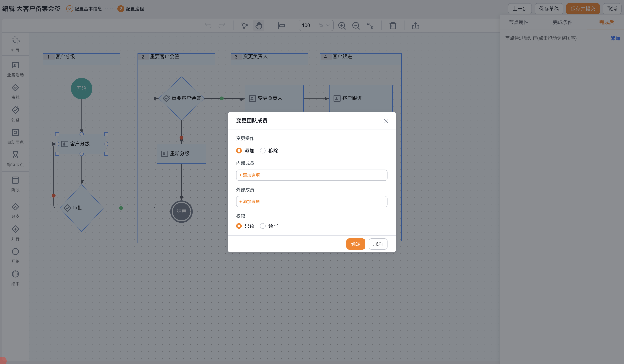Image resolution: width=624 pixels, height=364 pixels.
Task: Click the top-right 取消 button
Action: point(612,9)
